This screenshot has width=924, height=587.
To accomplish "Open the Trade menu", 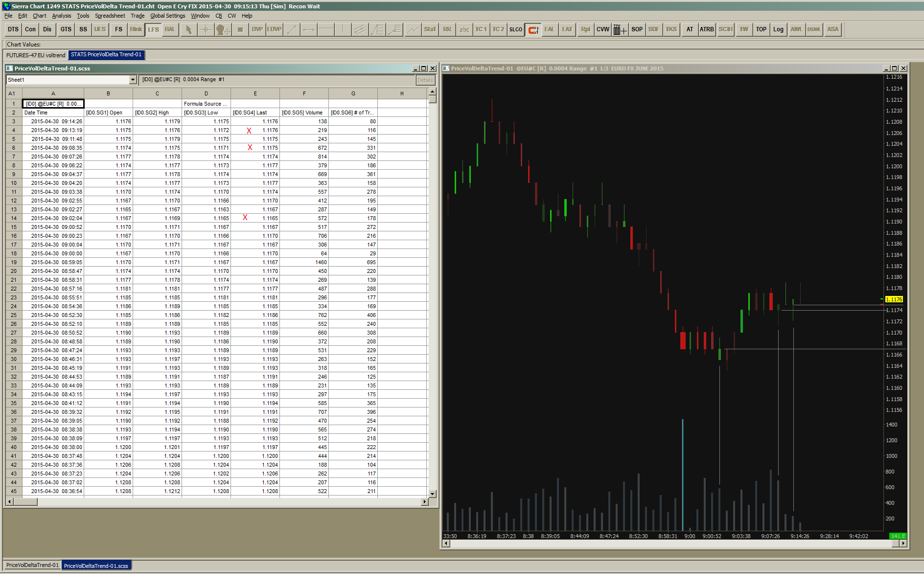I will (x=138, y=16).
